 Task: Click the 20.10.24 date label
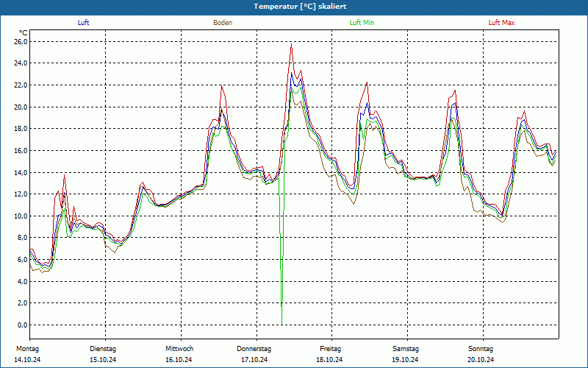click(x=481, y=360)
